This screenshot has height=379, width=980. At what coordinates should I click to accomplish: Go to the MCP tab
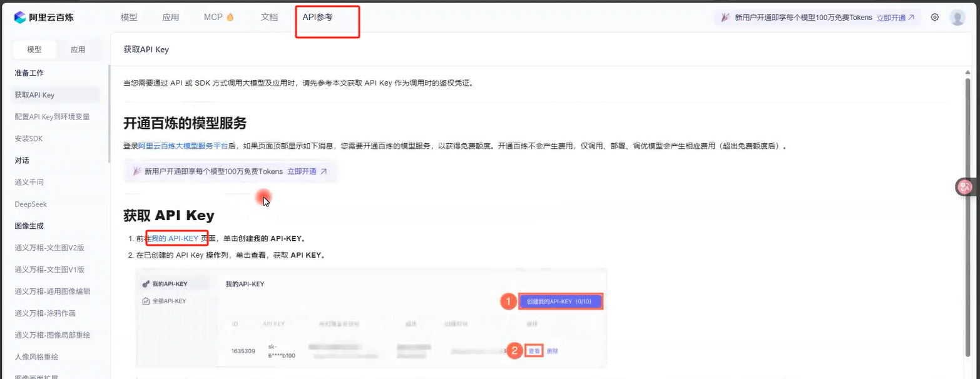click(219, 18)
